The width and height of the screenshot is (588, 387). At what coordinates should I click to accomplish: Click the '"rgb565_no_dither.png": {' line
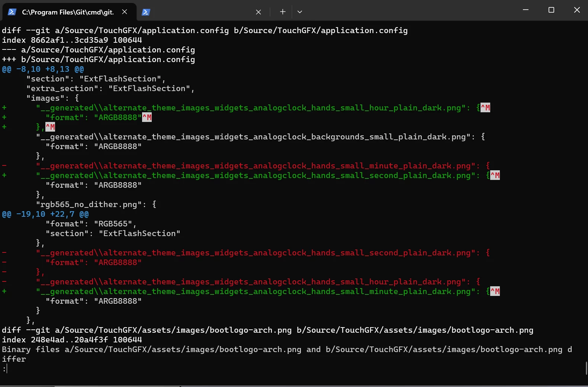[96, 204]
